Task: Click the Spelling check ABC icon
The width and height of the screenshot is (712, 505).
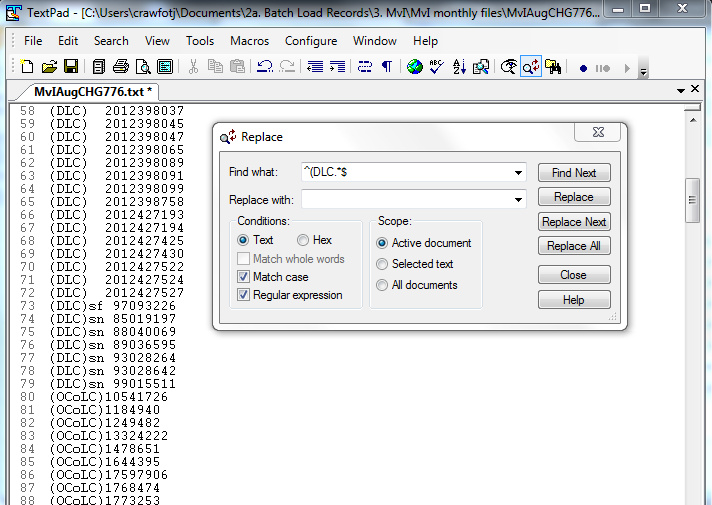Action: click(436, 67)
